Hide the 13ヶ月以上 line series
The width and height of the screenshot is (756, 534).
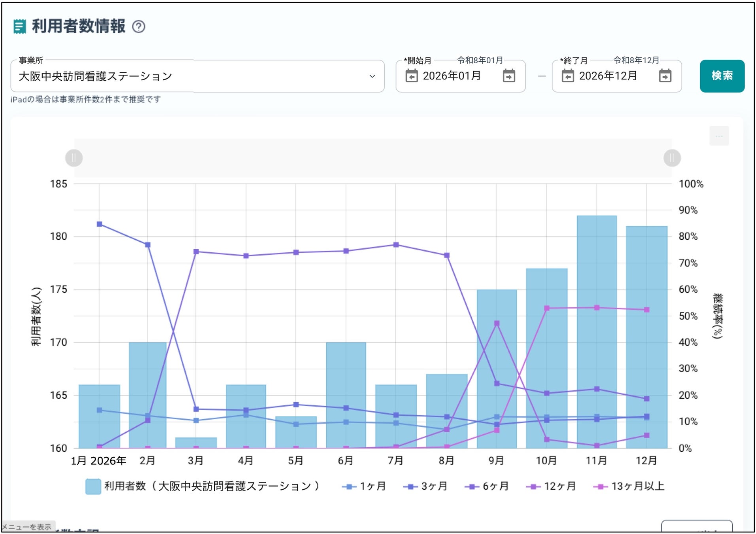pos(629,486)
